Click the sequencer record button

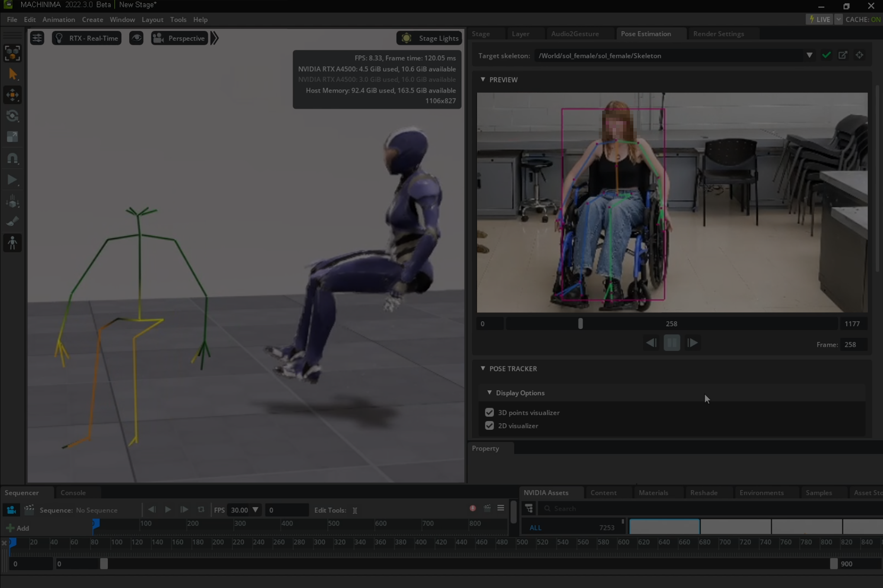click(x=472, y=508)
